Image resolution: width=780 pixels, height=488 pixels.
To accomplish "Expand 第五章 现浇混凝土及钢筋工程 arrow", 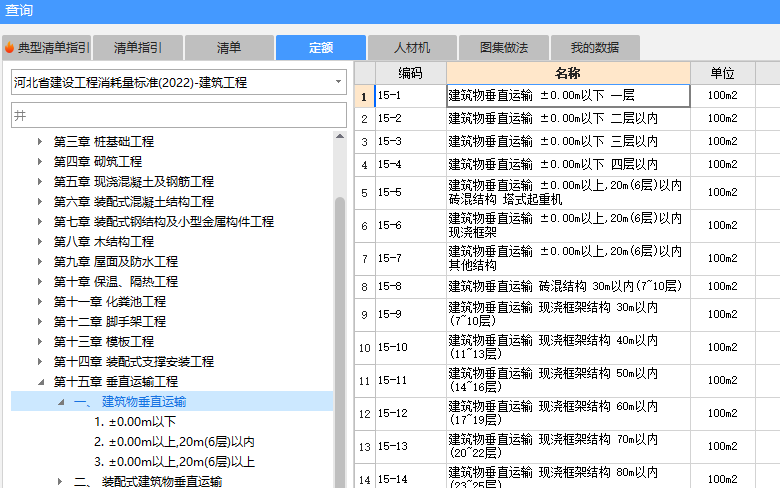I will tap(40, 182).
